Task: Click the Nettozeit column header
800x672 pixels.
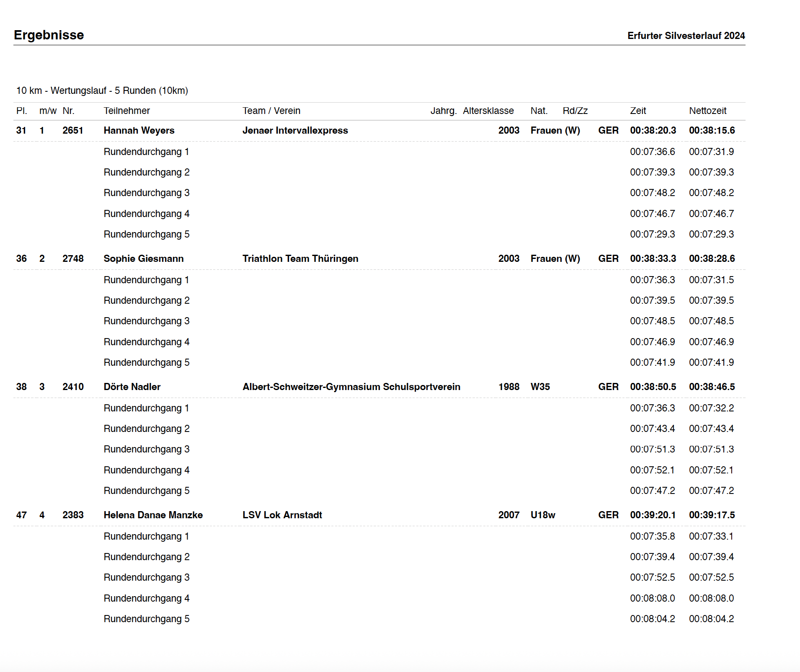Action: tap(707, 111)
